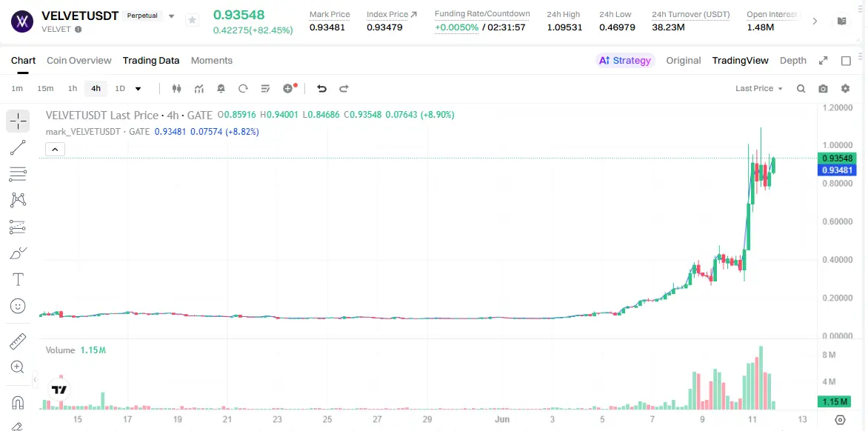
Task: Take a chart snapshot with camera icon
Action: click(x=823, y=89)
